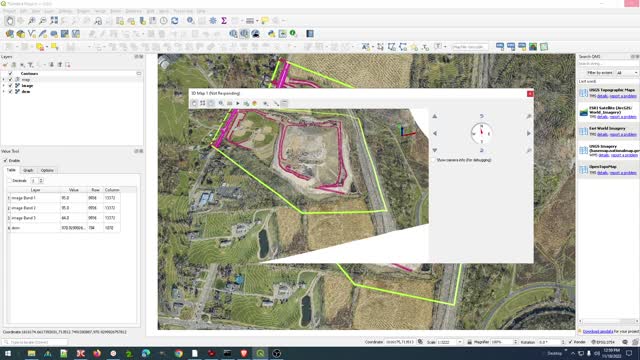
Task: Click the Refresh map icon
Action: 175,20
